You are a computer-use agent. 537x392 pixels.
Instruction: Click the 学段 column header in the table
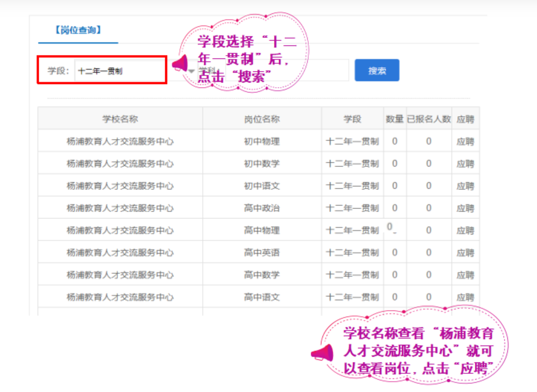coord(352,119)
